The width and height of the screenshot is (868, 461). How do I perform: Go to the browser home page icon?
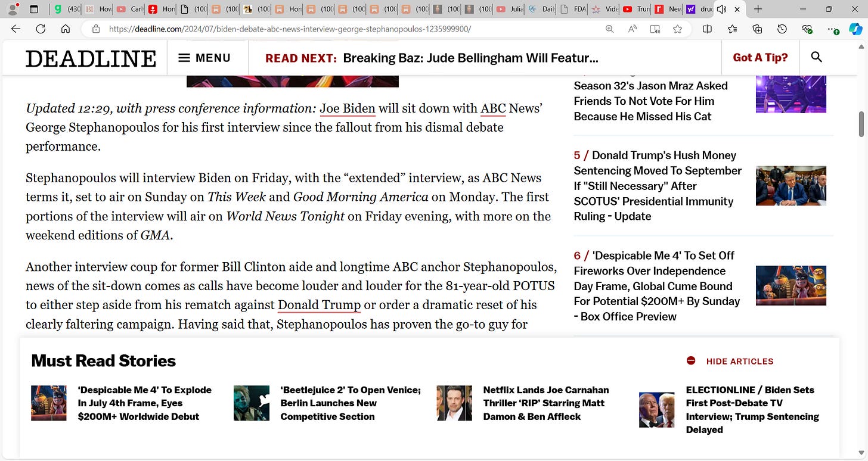[66, 29]
